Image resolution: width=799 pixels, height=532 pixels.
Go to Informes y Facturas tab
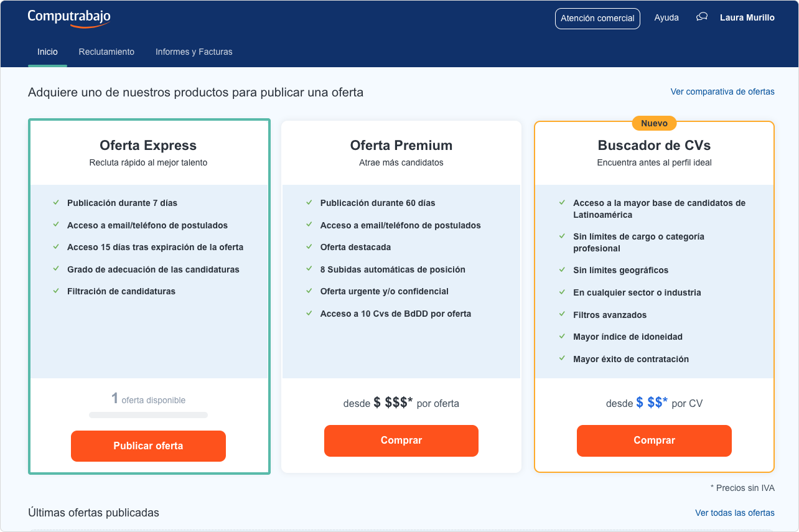pyautogui.click(x=194, y=52)
